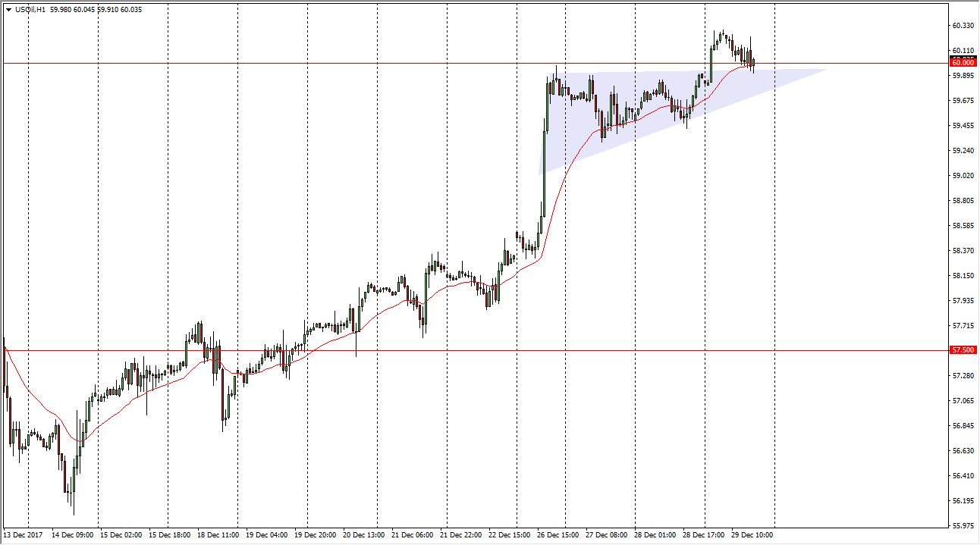Click the USOil,H1 symbol title text
This screenshot has height=545, width=980.
[x=30, y=10]
